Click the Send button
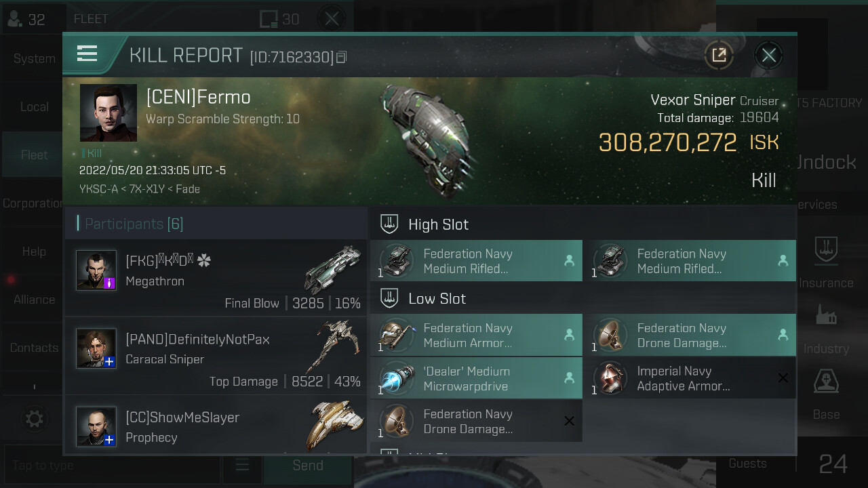Viewport: 868px width, 488px height. click(x=308, y=466)
